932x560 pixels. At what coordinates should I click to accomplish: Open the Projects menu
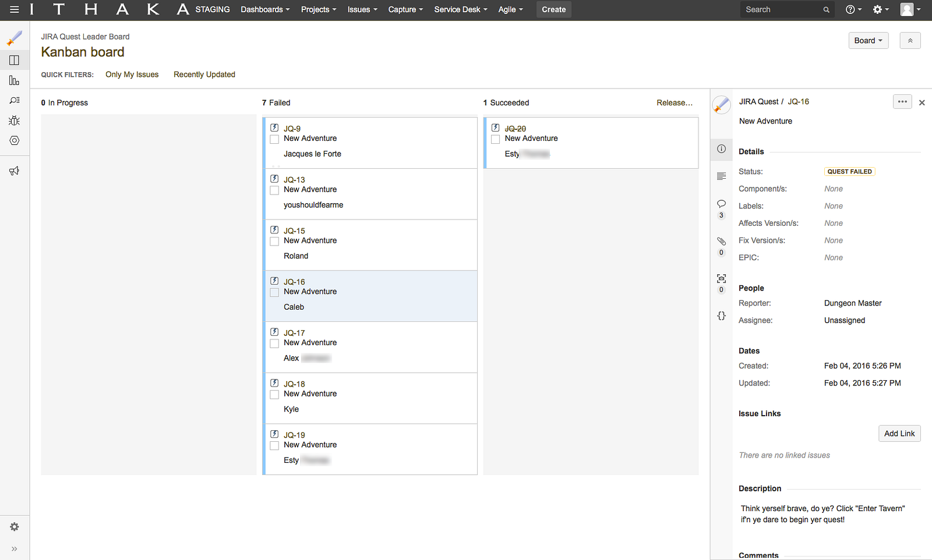[319, 9]
